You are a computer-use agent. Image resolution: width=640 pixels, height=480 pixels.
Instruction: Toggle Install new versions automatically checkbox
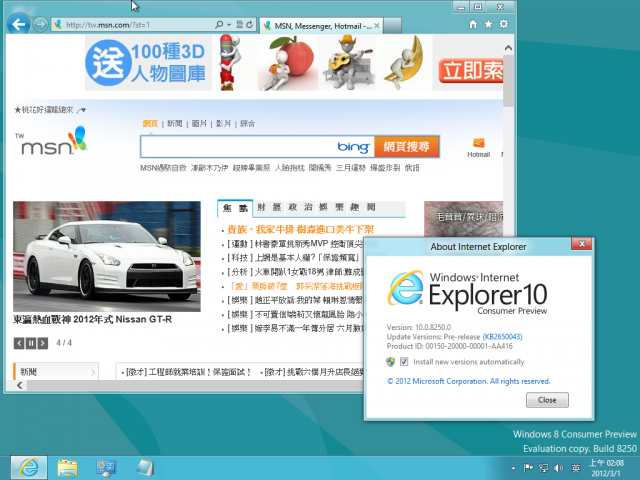click(404, 362)
